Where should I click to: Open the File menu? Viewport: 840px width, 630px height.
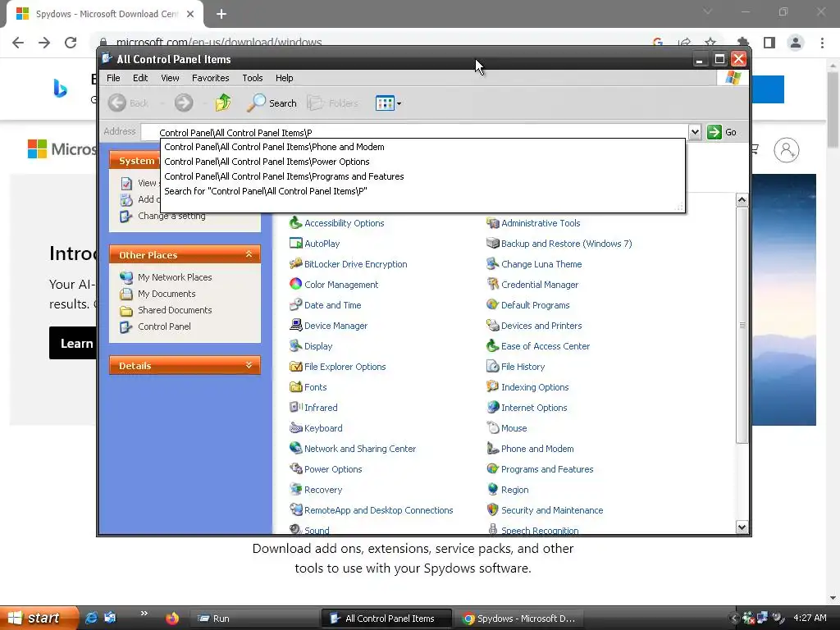pos(113,78)
